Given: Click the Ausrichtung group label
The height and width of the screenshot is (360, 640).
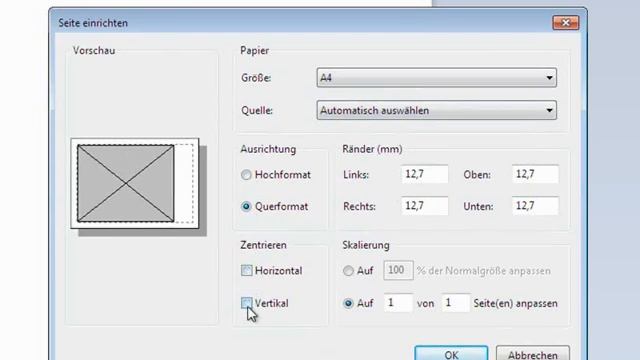Looking at the screenshot, I should pyautogui.click(x=268, y=149).
